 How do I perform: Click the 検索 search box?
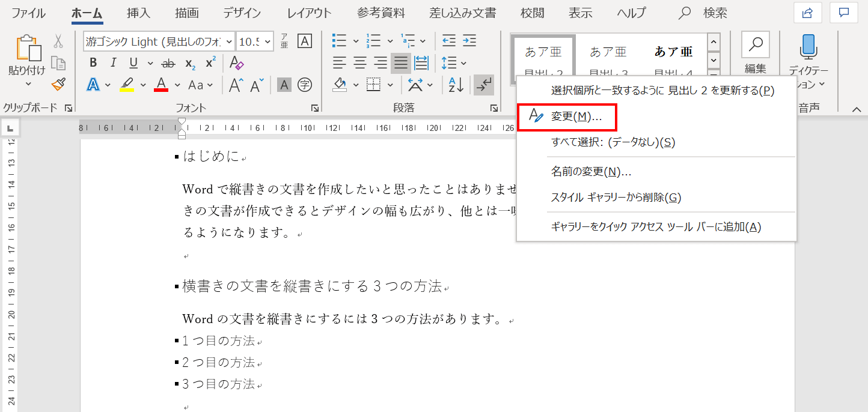click(x=703, y=13)
